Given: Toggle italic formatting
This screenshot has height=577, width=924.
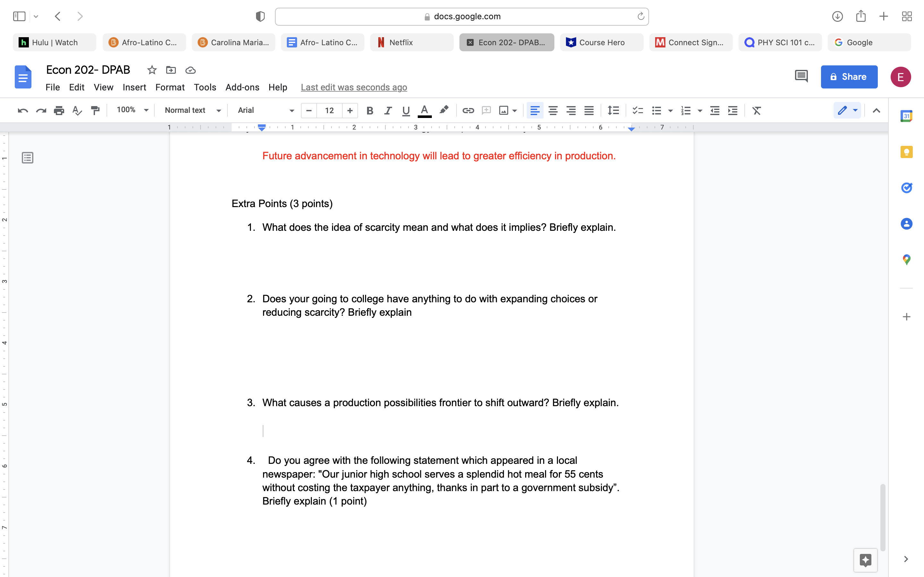Looking at the screenshot, I should point(388,111).
